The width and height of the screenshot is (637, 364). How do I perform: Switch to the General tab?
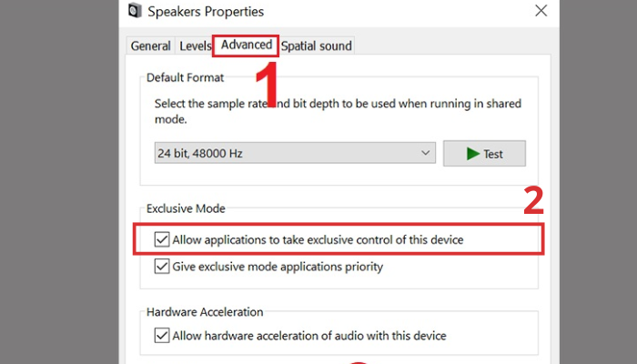point(150,45)
